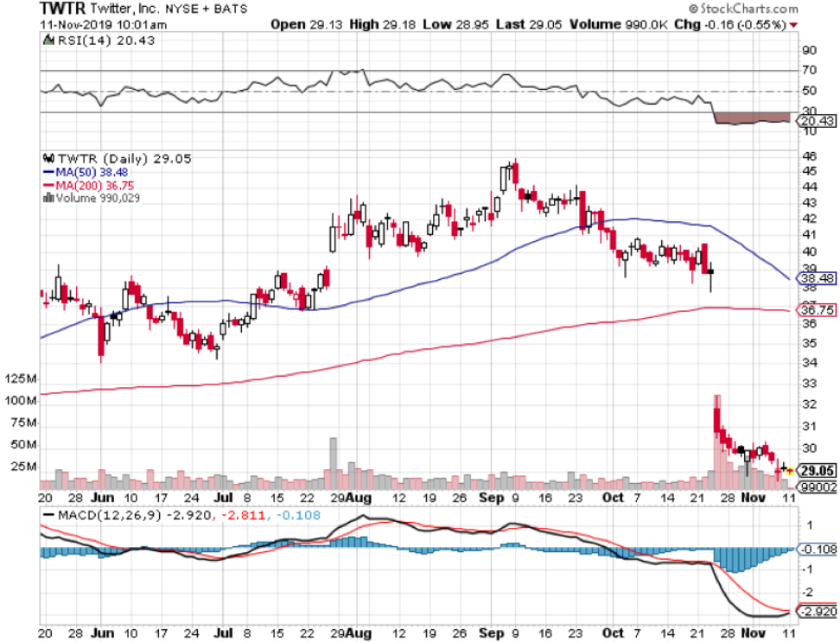Click the -2.920 MACD value tag
The width and height of the screenshot is (840, 642).
click(x=818, y=612)
